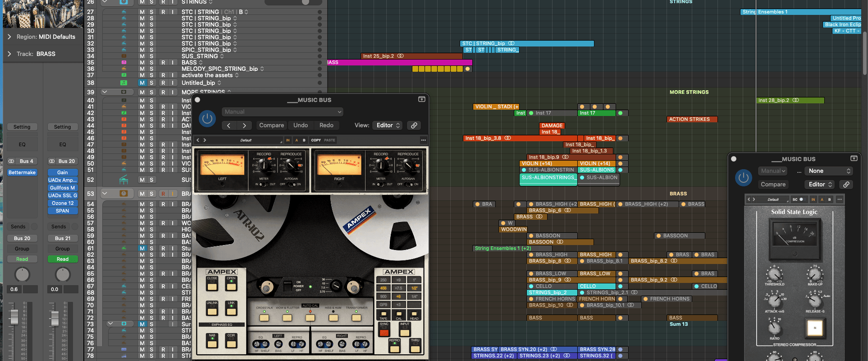This screenshot has width=868, height=361.
Task: Collapse MORE STRINGS track stack at track 39
Action: point(105,92)
